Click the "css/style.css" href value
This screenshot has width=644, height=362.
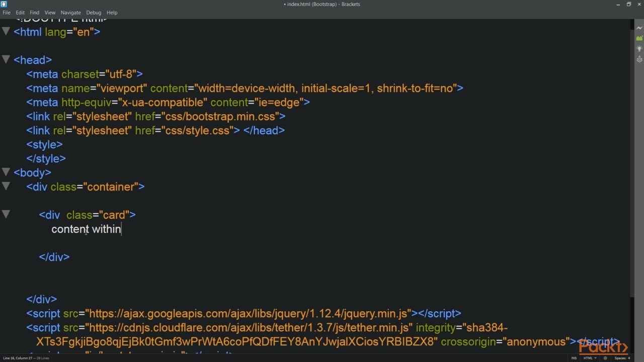pyautogui.click(x=197, y=130)
